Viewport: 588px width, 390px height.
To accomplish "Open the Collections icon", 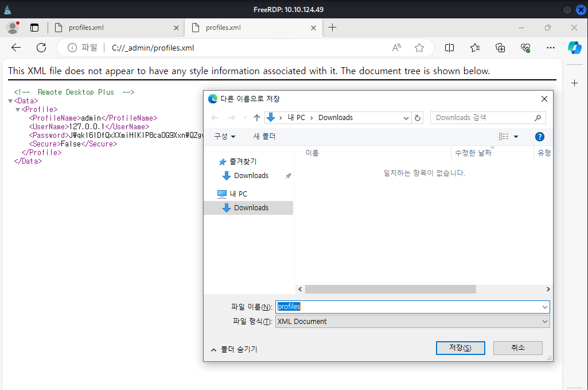I will 500,48.
